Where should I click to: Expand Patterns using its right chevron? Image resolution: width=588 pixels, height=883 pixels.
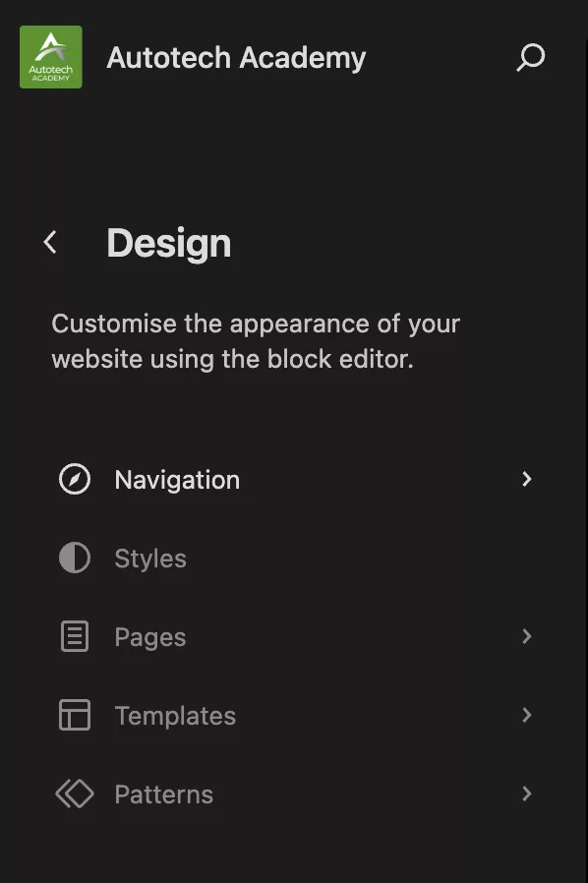tap(527, 795)
